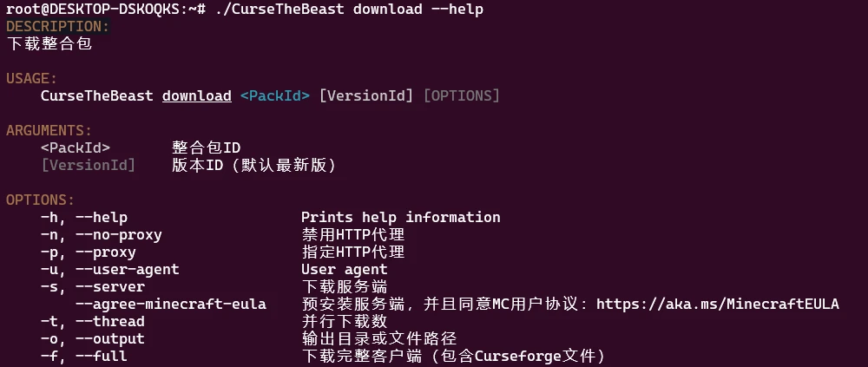Click the [OPTIONS] text in usage line
This screenshot has width=868, height=367.
(462, 95)
